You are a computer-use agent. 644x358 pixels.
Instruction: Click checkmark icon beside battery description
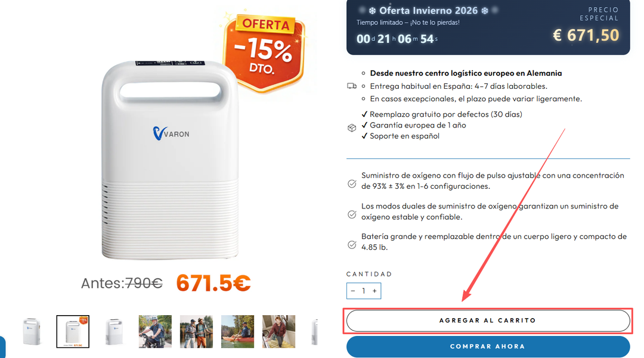[x=352, y=245]
